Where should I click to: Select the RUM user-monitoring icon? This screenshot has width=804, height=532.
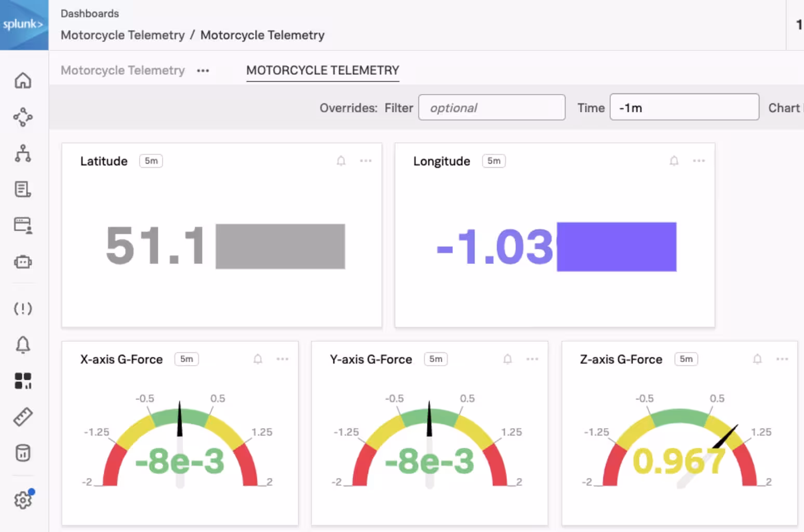tap(23, 226)
